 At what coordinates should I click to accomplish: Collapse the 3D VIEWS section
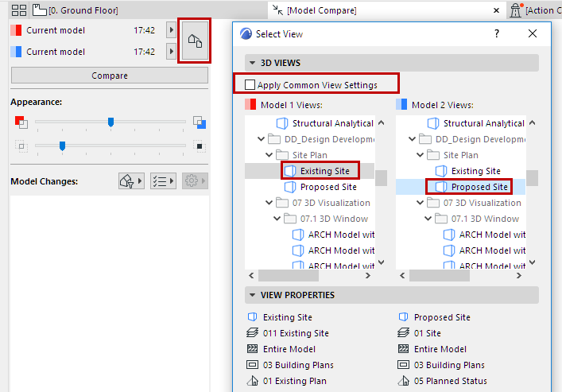tap(252, 62)
